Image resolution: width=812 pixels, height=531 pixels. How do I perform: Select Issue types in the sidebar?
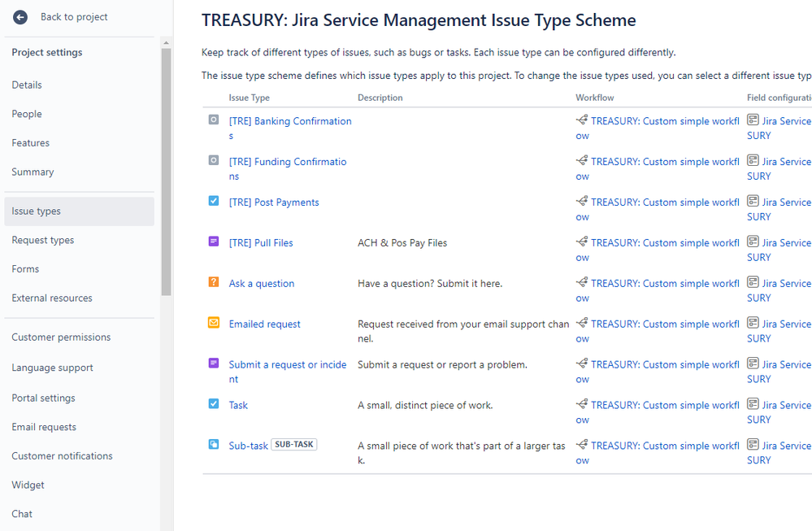point(79,211)
